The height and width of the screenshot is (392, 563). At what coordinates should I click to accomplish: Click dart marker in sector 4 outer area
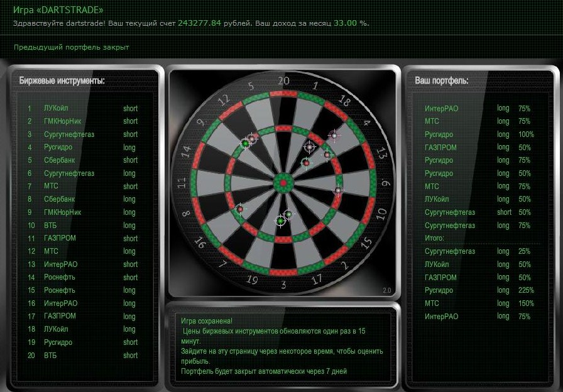pyautogui.click(x=334, y=136)
